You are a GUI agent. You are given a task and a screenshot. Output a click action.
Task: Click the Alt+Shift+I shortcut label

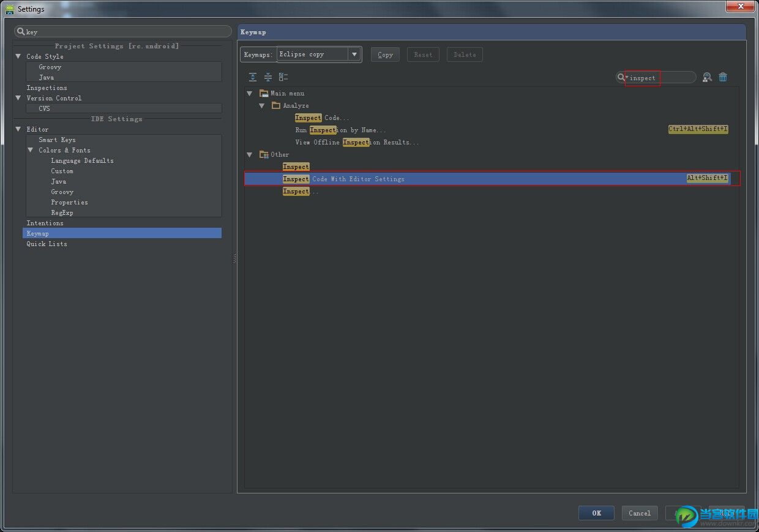pos(708,178)
